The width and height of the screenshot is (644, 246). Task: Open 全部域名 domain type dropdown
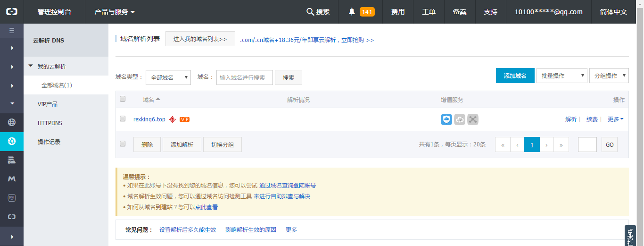[x=168, y=77]
